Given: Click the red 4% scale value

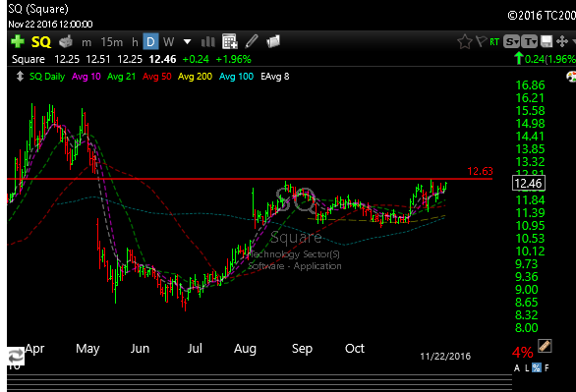Looking at the screenshot, I should pos(522,353).
